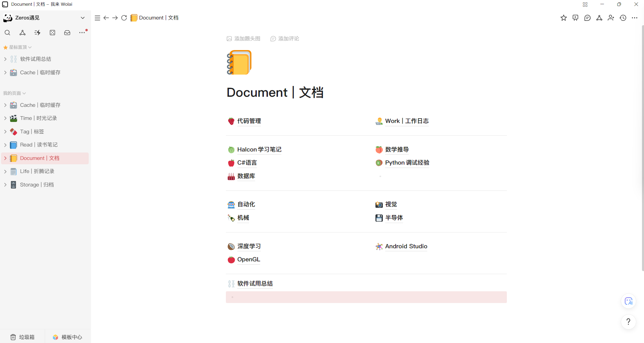644x343 pixels.
Task: Open the page comments panel icon
Action: (x=587, y=18)
